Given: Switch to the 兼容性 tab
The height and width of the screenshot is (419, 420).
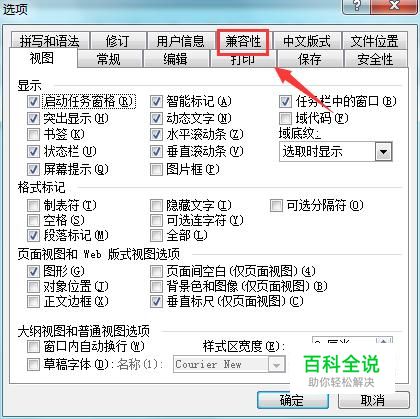Looking at the screenshot, I should [x=243, y=41].
